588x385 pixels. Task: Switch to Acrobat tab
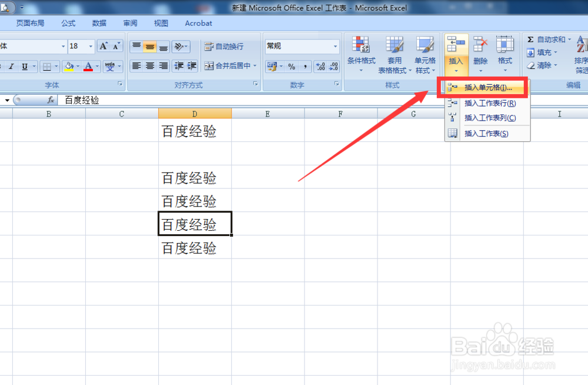point(198,24)
